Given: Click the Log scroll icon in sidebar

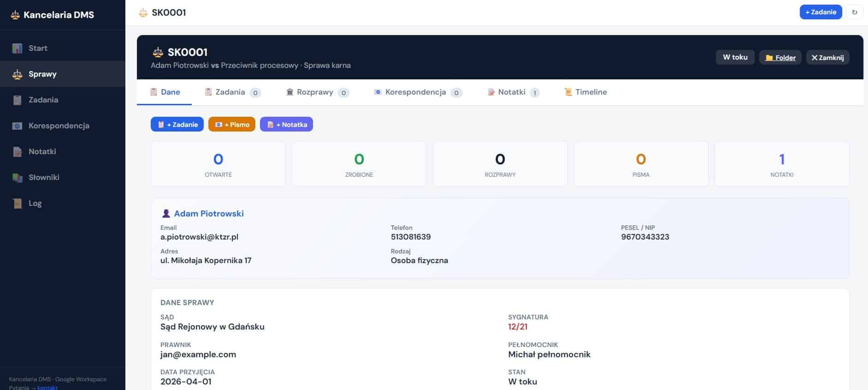Looking at the screenshot, I should click(x=17, y=203).
